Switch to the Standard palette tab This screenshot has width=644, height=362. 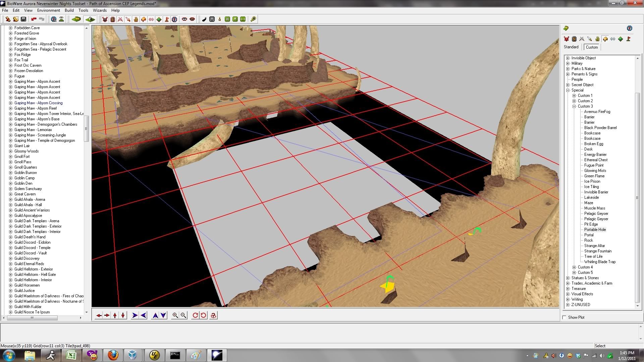tap(571, 47)
